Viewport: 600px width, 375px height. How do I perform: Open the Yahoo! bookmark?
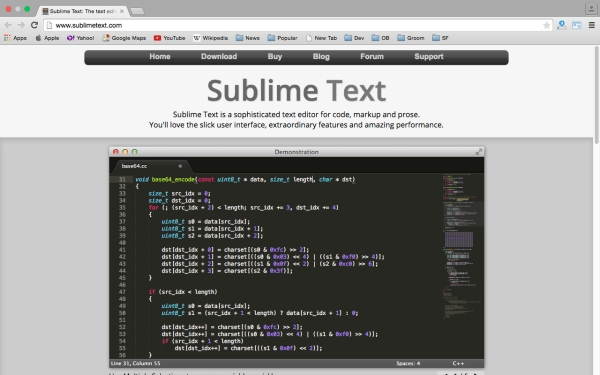80,38
